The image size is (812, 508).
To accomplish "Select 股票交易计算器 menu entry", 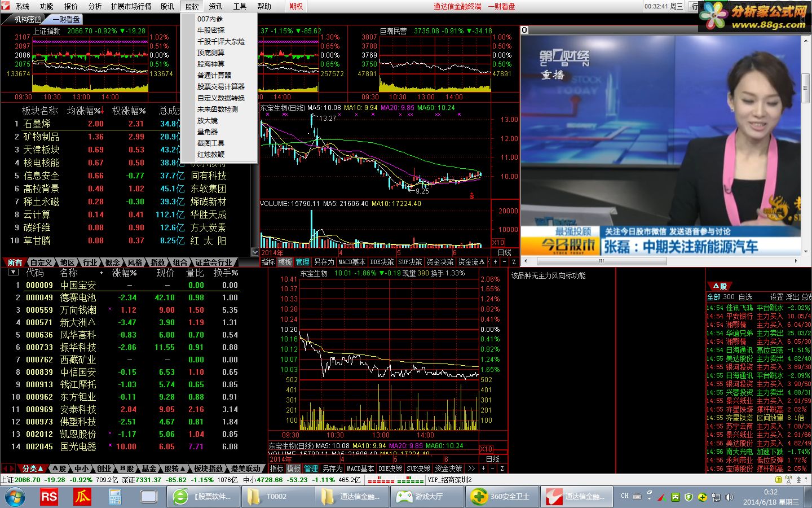I will 221,87.
